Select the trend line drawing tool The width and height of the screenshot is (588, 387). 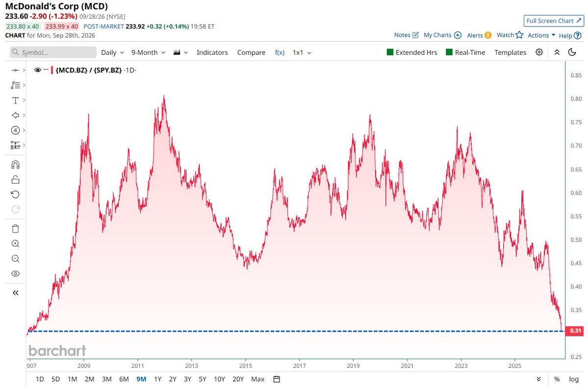click(15, 71)
